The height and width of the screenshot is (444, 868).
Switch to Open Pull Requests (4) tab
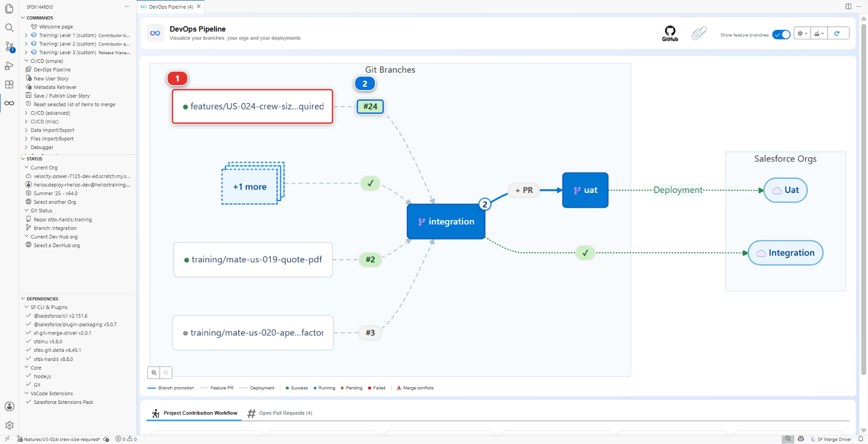tap(280, 413)
